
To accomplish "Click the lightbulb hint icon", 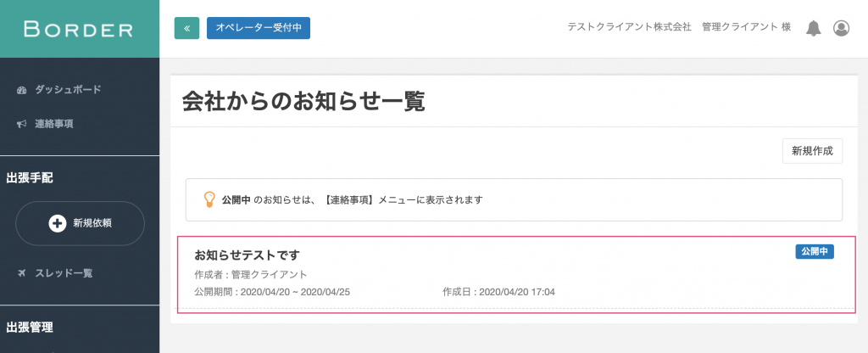I will coord(209,199).
